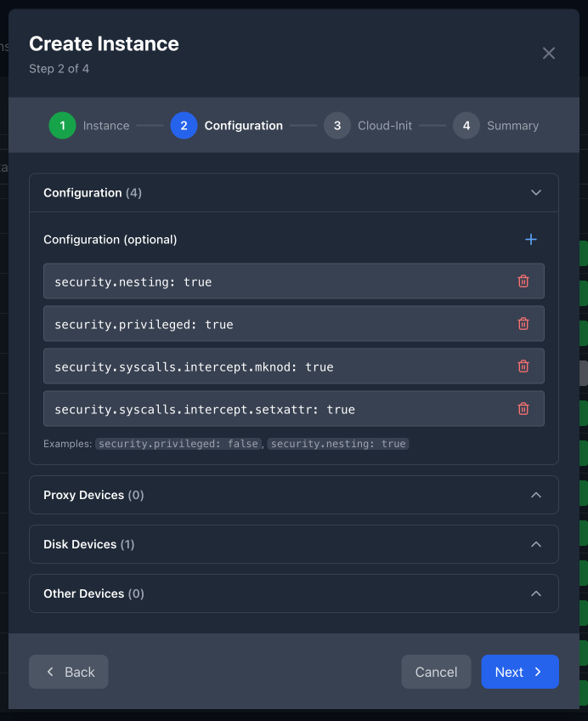Click the step 4 Summary circle indicator
The image size is (588, 721).
click(x=466, y=125)
